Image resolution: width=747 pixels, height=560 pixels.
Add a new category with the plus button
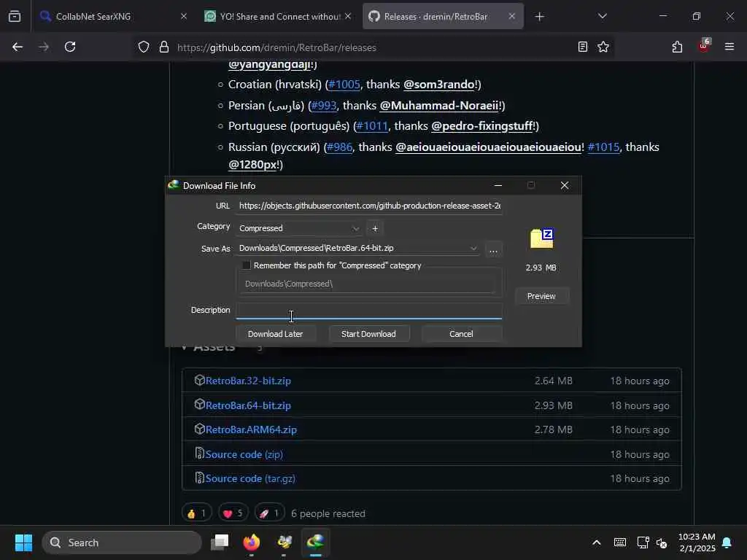pyautogui.click(x=375, y=228)
